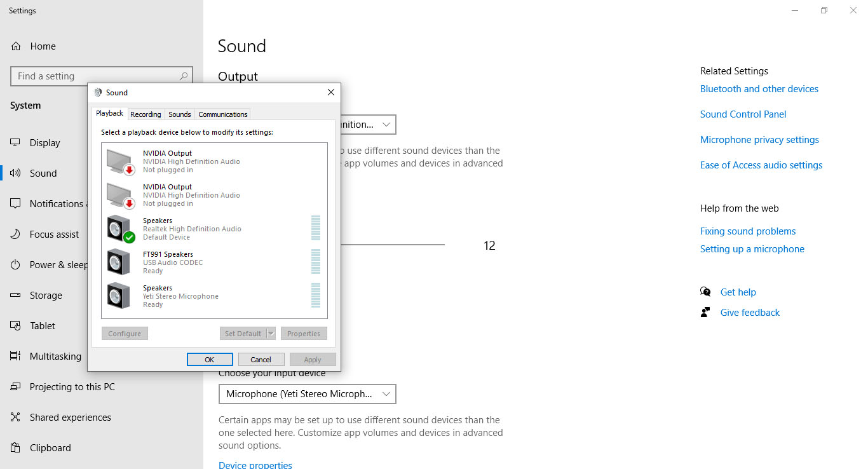Click the master volume slider track
This screenshot has height=469, width=868.
(393, 245)
